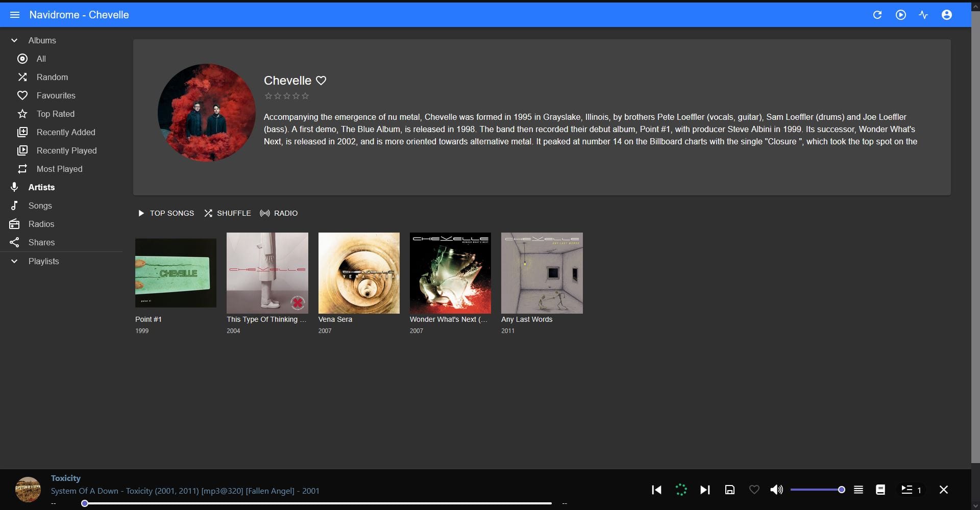Show the lyrics panel icon

pos(880,490)
